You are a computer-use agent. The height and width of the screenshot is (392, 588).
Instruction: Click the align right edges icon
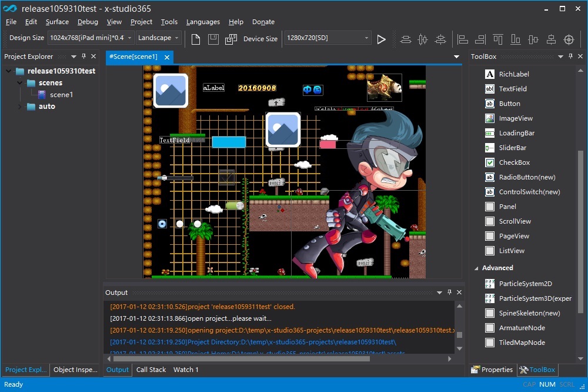click(480, 39)
